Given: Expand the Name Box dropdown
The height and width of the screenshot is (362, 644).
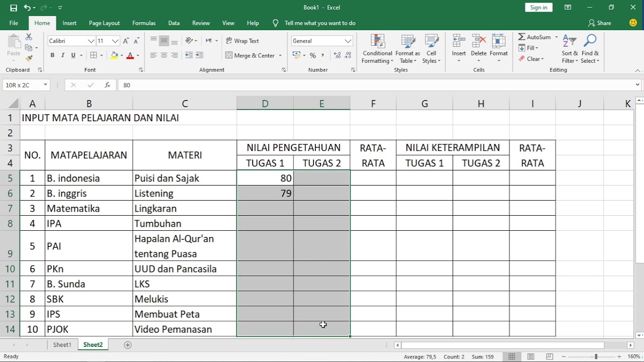Looking at the screenshot, I should [45, 85].
